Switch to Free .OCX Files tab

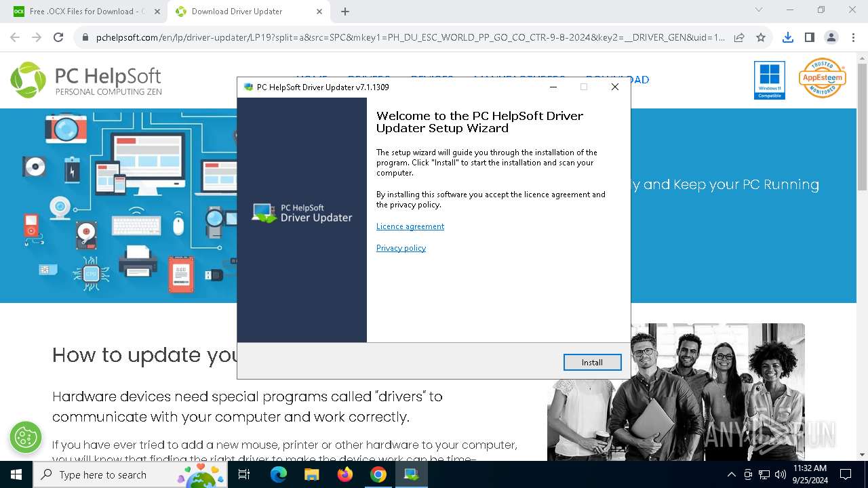(87, 12)
